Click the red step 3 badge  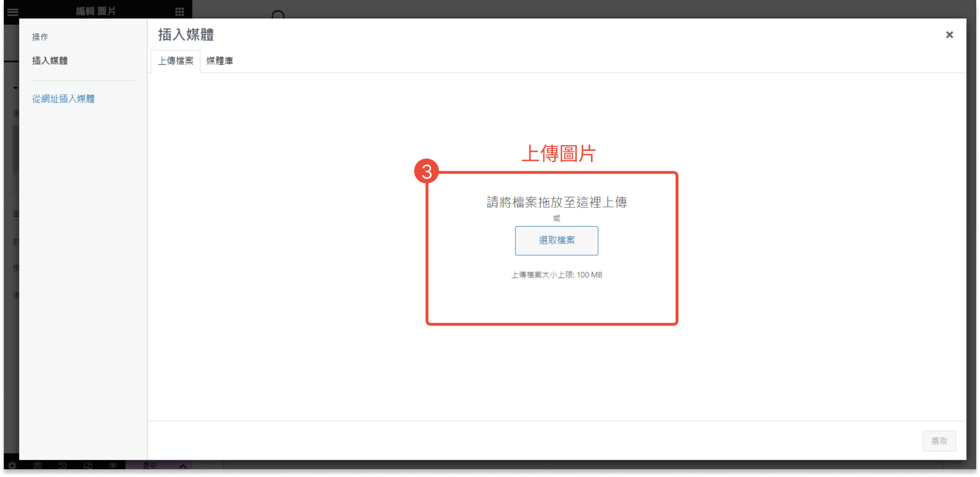(426, 171)
